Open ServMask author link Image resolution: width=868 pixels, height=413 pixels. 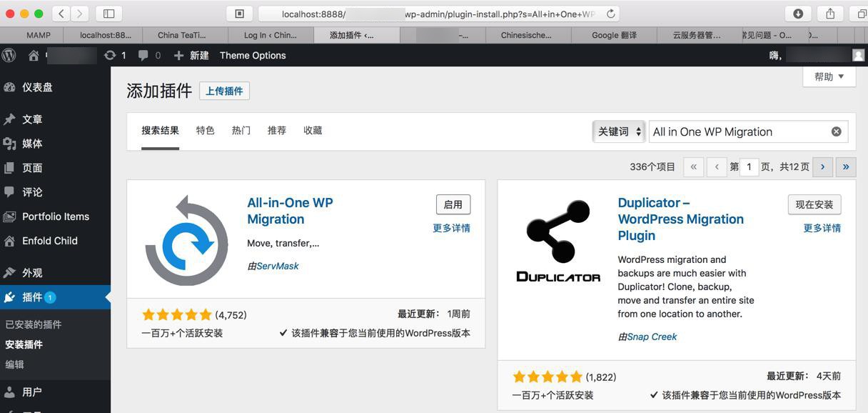coord(278,266)
